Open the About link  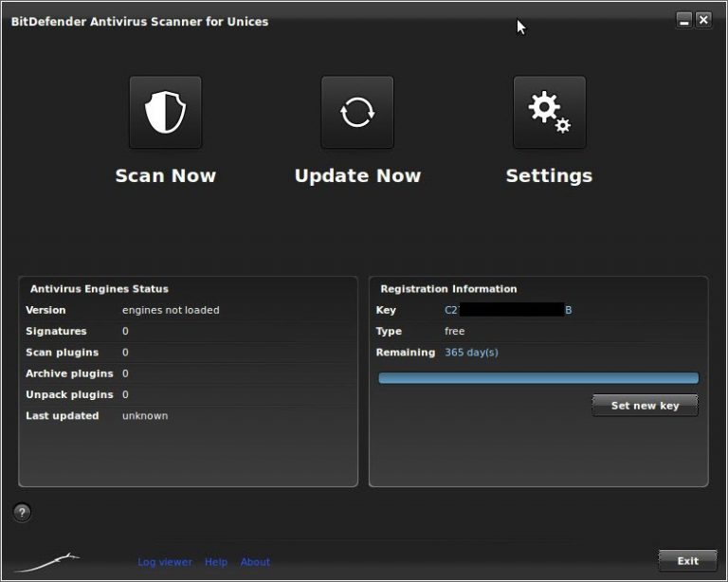[255, 561]
